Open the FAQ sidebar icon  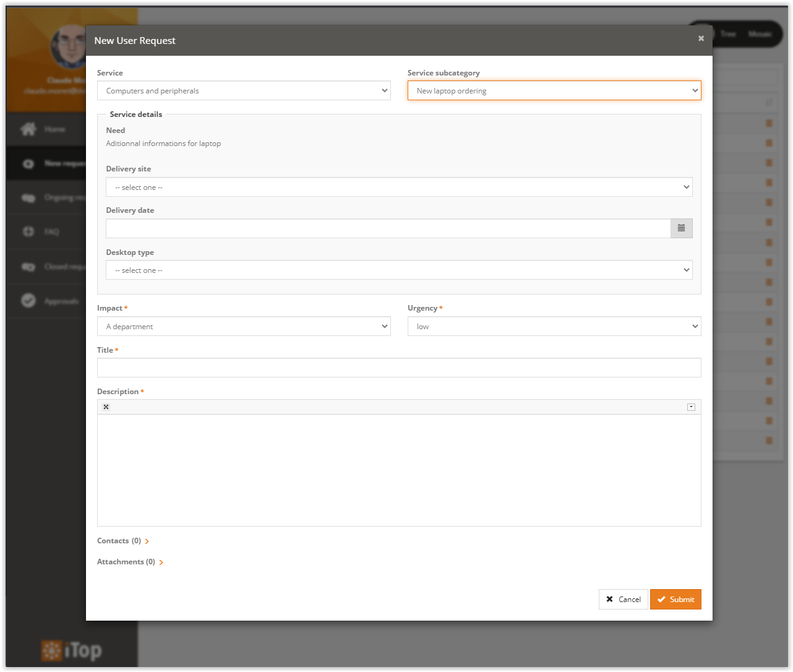click(x=28, y=231)
